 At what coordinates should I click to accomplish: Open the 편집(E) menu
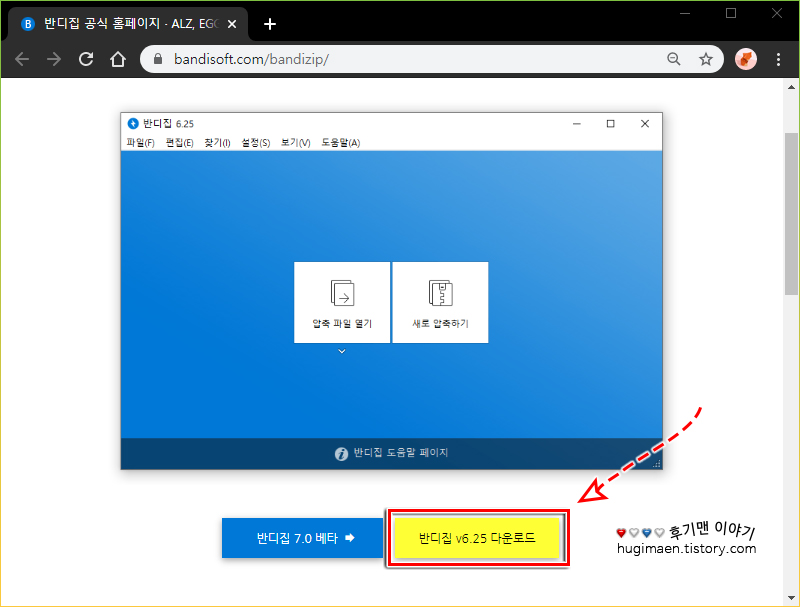tap(180, 143)
